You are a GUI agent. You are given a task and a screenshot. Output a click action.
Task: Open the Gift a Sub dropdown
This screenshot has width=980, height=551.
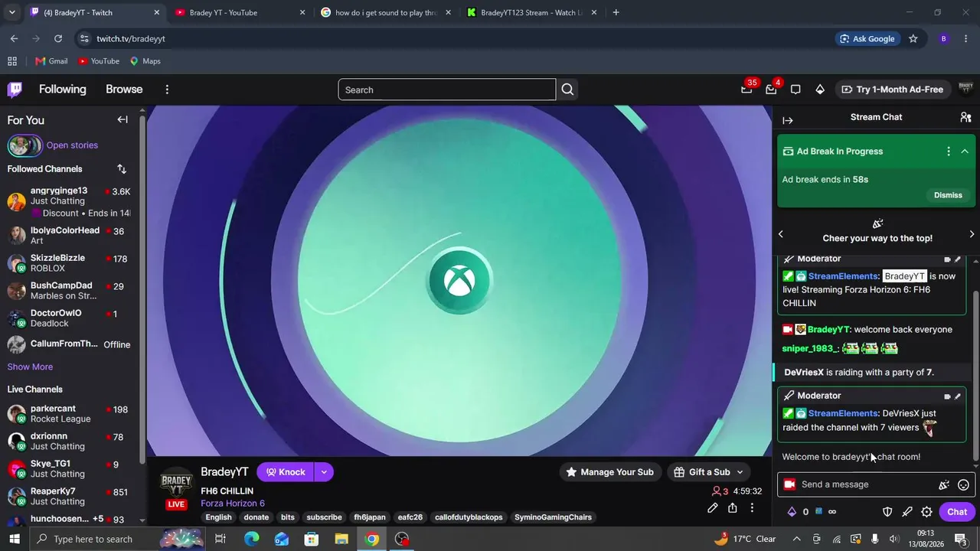pyautogui.click(x=709, y=472)
